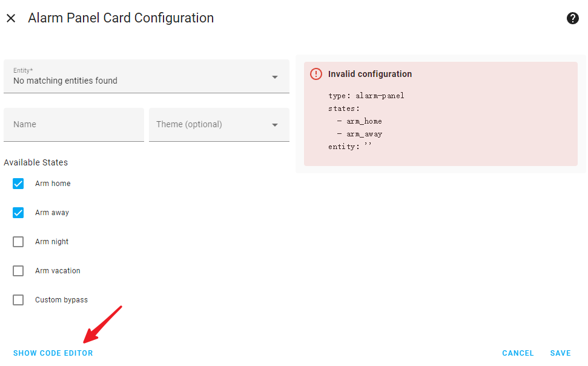Screen dimensions: 588x366
Task: Click the Arm vacation label text
Action: (58, 271)
